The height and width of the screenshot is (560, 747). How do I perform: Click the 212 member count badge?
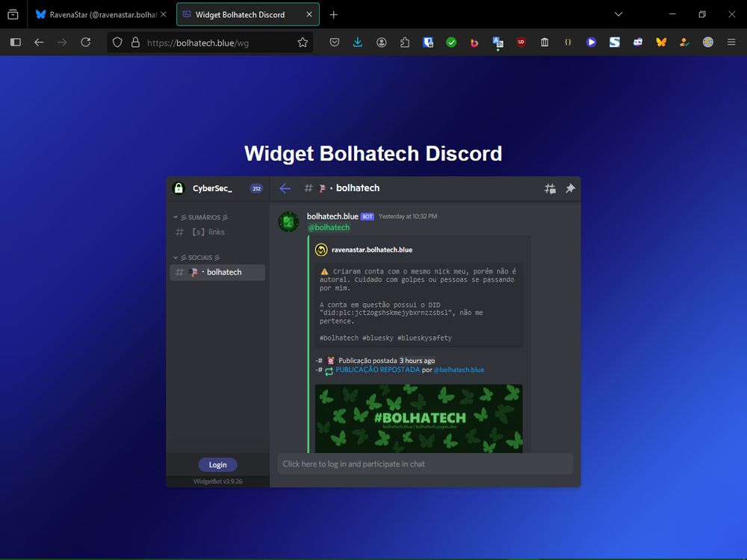coord(256,189)
